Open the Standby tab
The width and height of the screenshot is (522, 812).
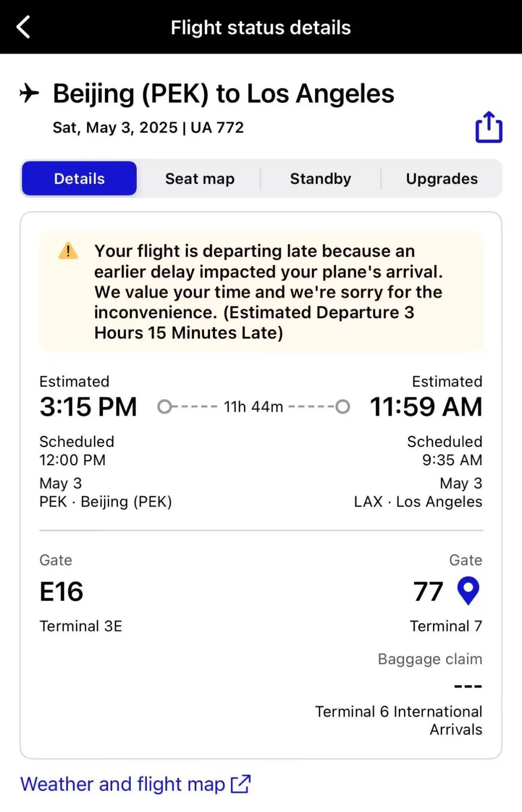tap(320, 178)
